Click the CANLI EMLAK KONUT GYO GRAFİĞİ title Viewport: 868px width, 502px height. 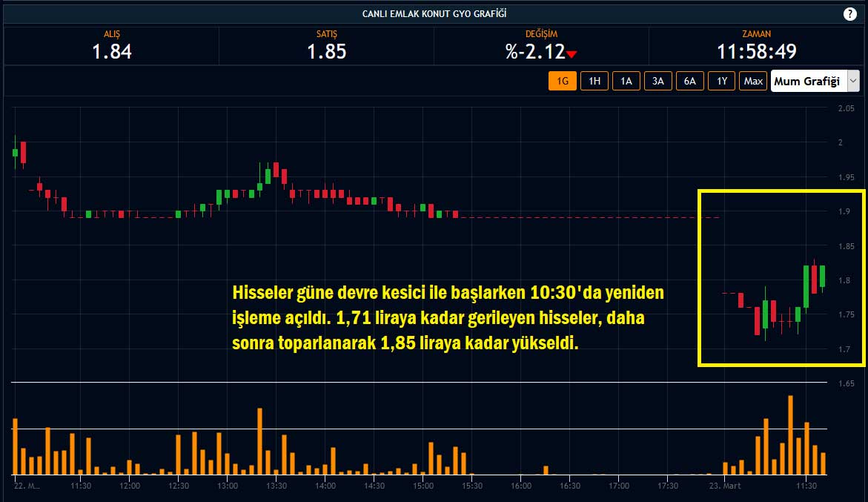coord(434,14)
